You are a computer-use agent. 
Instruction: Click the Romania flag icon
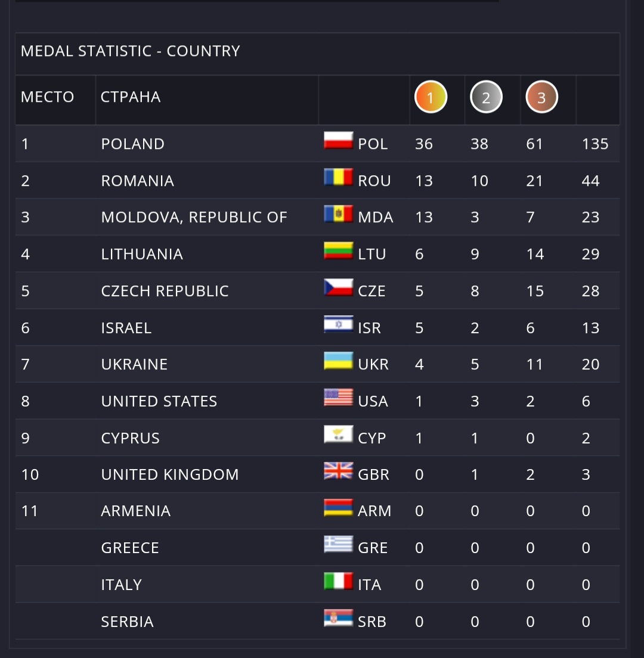pos(338,177)
